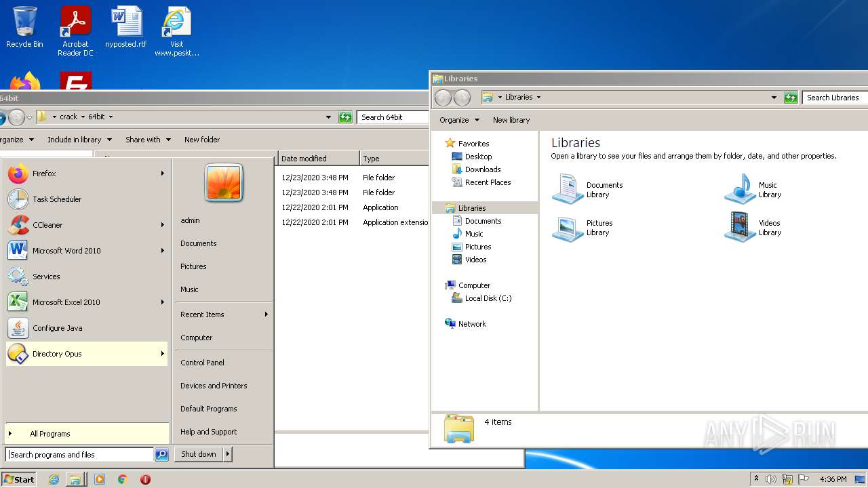Open CCleaner in the Start menu
The image size is (868, 488).
86,225
